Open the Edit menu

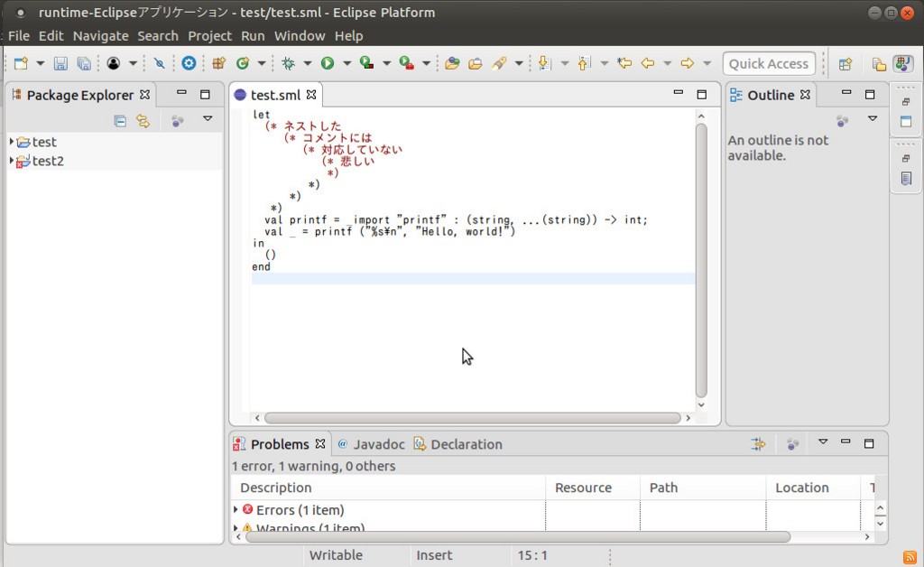coord(51,36)
